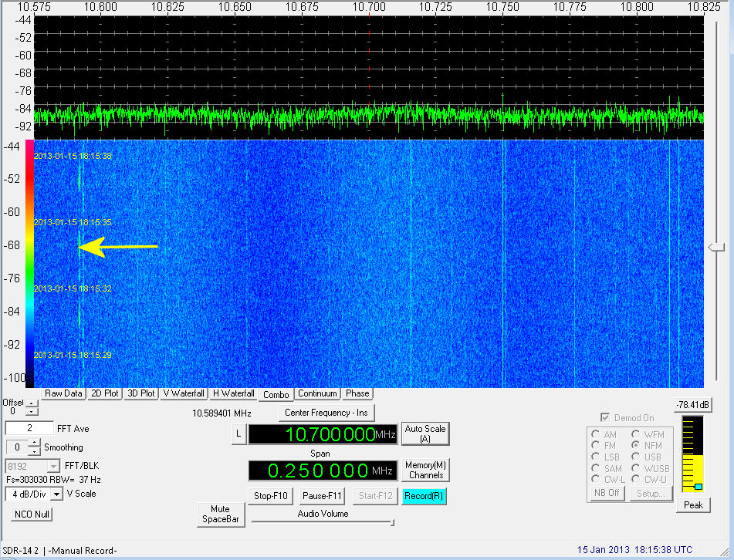
Task: Stop acquisition with Stop-F10
Action: [270, 496]
